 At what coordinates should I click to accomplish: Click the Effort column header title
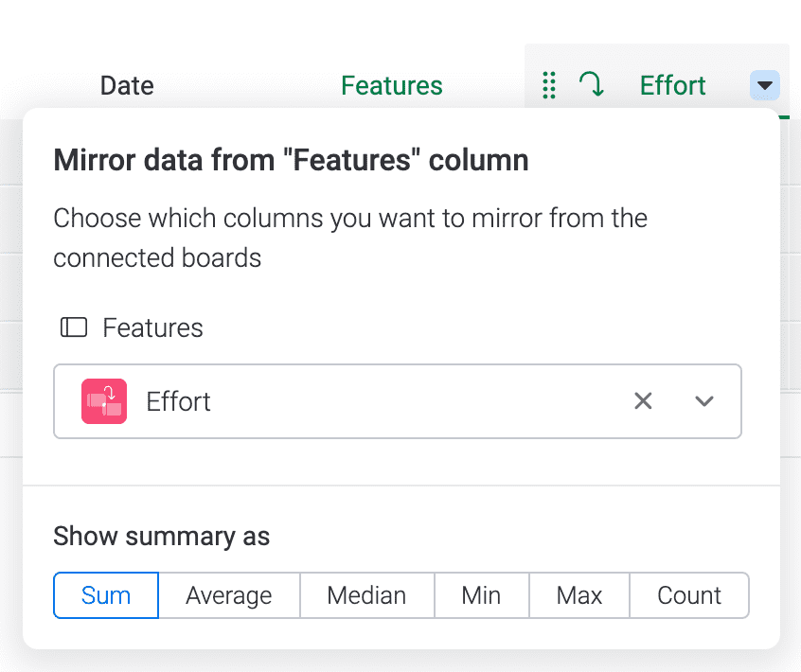click(x=672, y=85)
